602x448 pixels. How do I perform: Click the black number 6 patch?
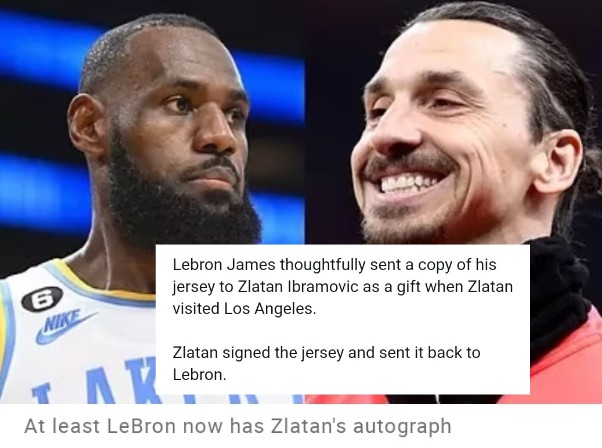(42, 299)
